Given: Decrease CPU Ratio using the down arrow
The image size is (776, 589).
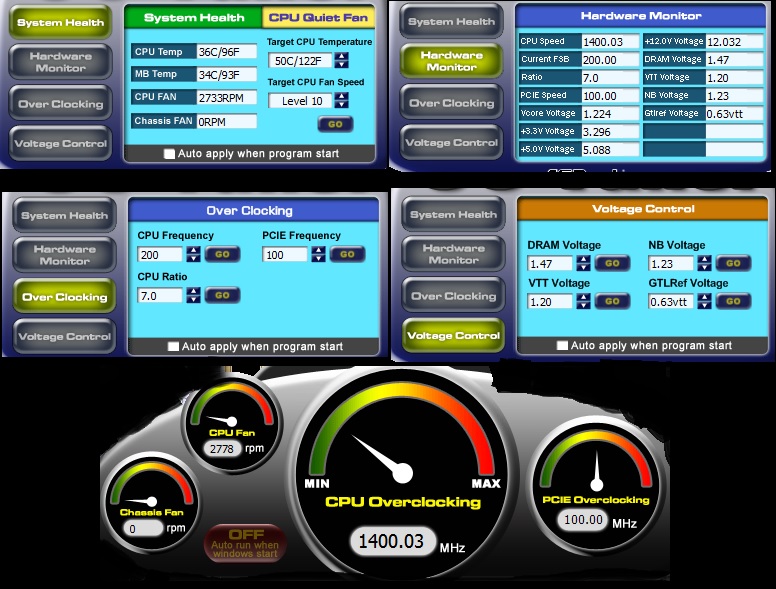Looking at the screenshot, I should (x=194, y=299).
